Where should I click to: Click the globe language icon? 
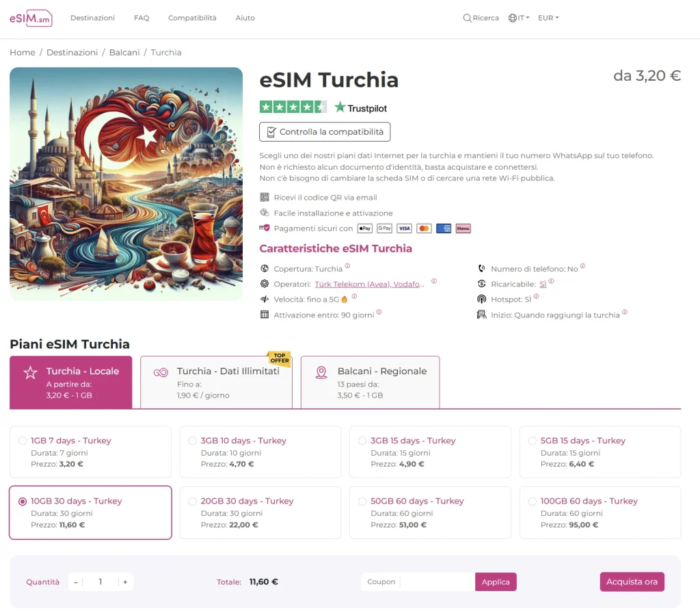pyautogui.click(x=513, y=18)
